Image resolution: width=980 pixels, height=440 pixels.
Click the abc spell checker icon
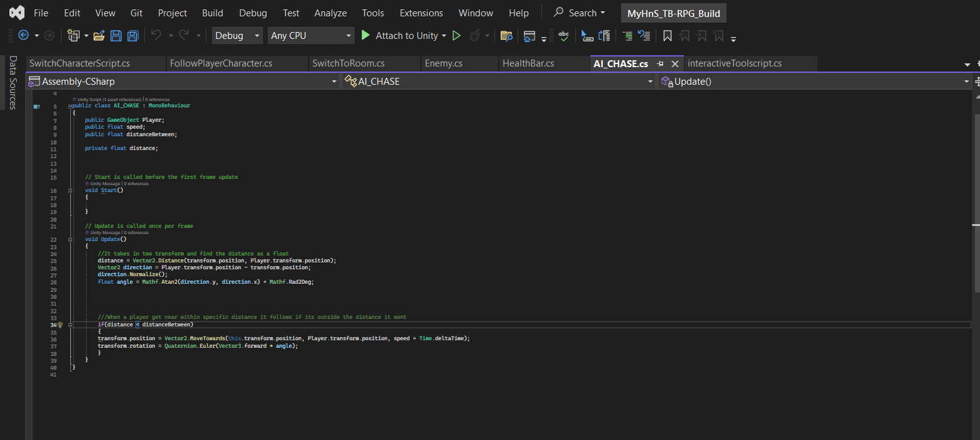(563, 36)
